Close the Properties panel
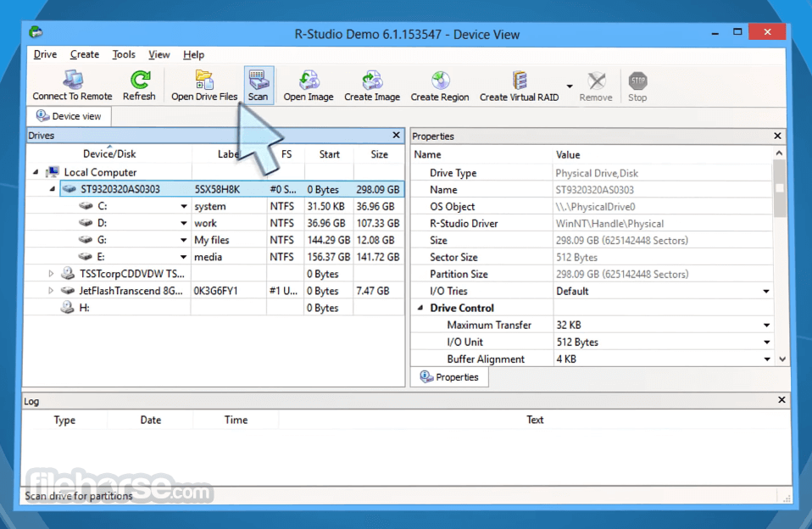 (x=777, y=136)
